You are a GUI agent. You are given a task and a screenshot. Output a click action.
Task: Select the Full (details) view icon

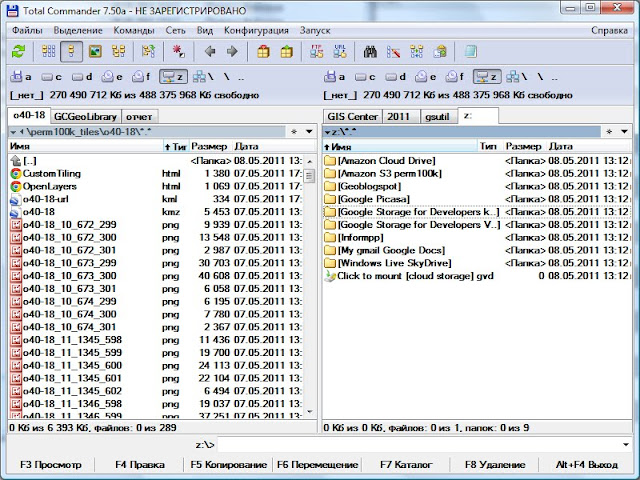(x=71, y=52)
